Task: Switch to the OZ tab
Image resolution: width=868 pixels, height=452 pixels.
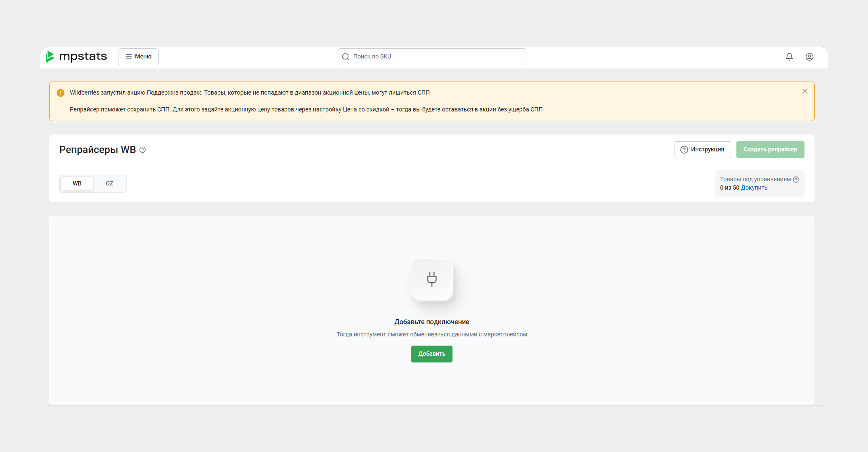Action: [x=109, y=184]
